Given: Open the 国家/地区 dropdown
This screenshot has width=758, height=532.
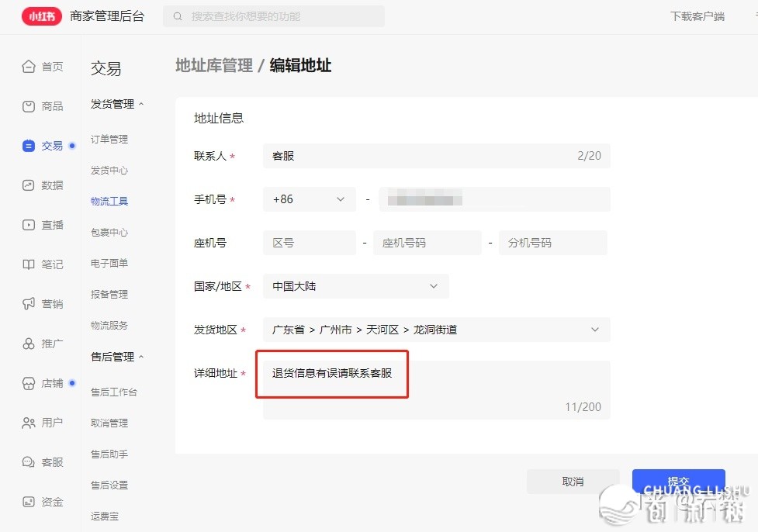Looking at the screenshot, I should [356, 286].
